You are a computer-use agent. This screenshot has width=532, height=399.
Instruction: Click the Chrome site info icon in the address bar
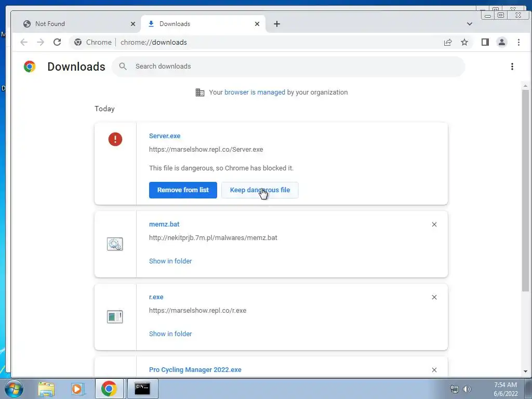click(78, 42)
